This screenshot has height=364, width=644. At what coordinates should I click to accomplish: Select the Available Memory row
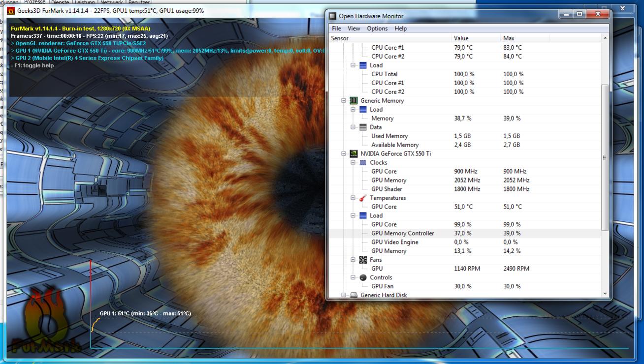(464, 145)
